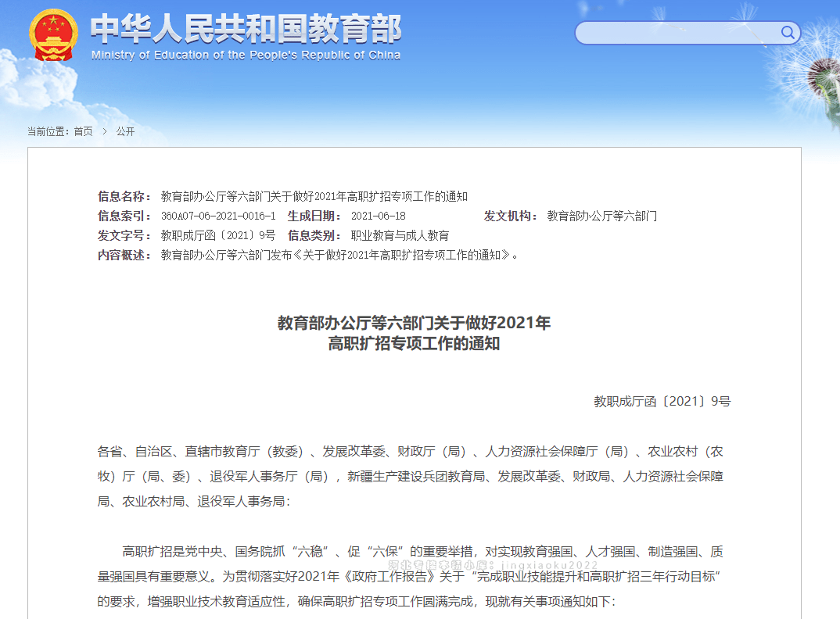
Task: Click the 发文字号 value in the info table
Action: click(217, 235)
